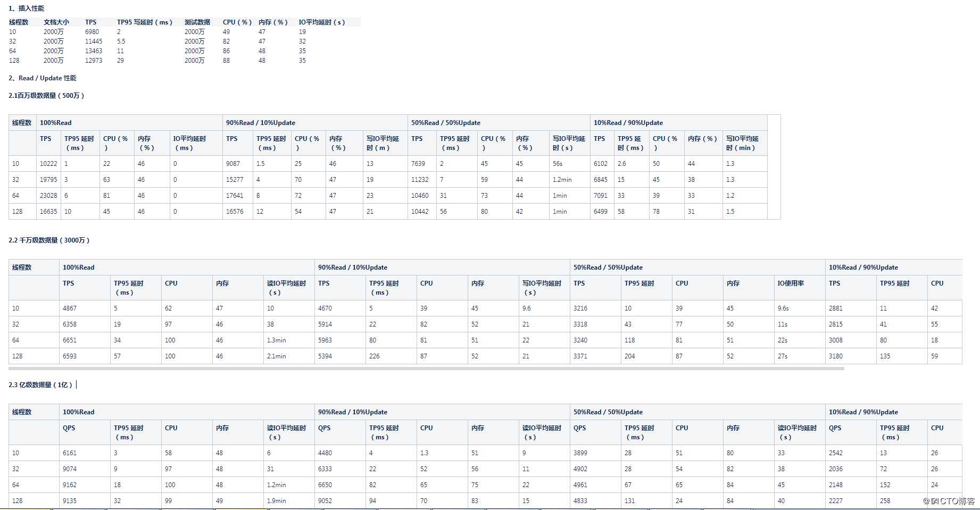Click the 2.1百万级数据量（500万）section title

(46, 96)
